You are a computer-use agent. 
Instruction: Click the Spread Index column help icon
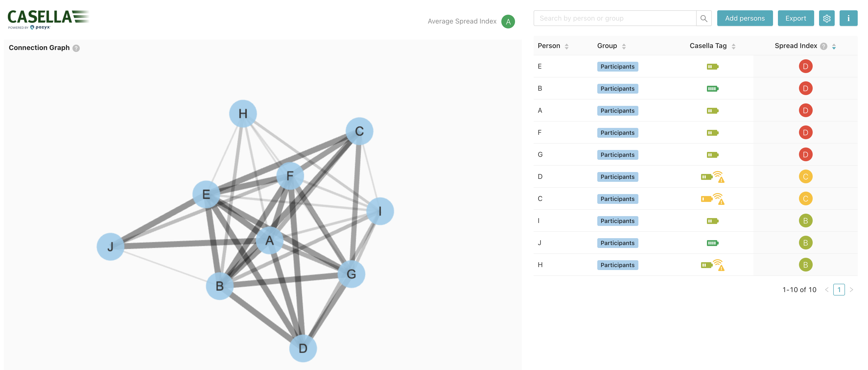click(x=823, y=46)
